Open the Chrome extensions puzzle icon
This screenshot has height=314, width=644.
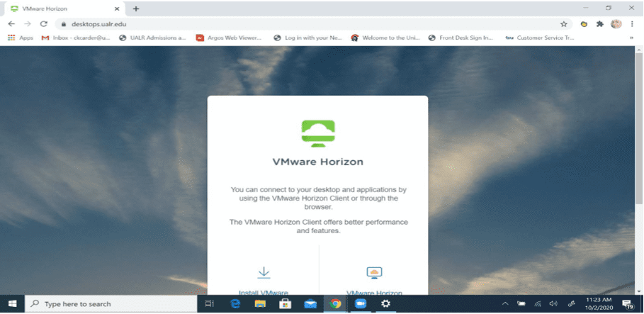600,23
